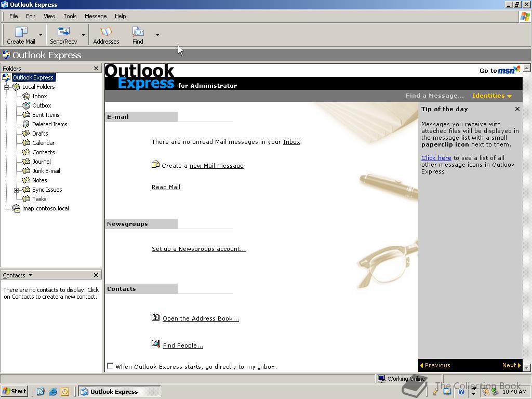Click the Go to msn link
The image size is (532, 399).
(x=499, y=70)
